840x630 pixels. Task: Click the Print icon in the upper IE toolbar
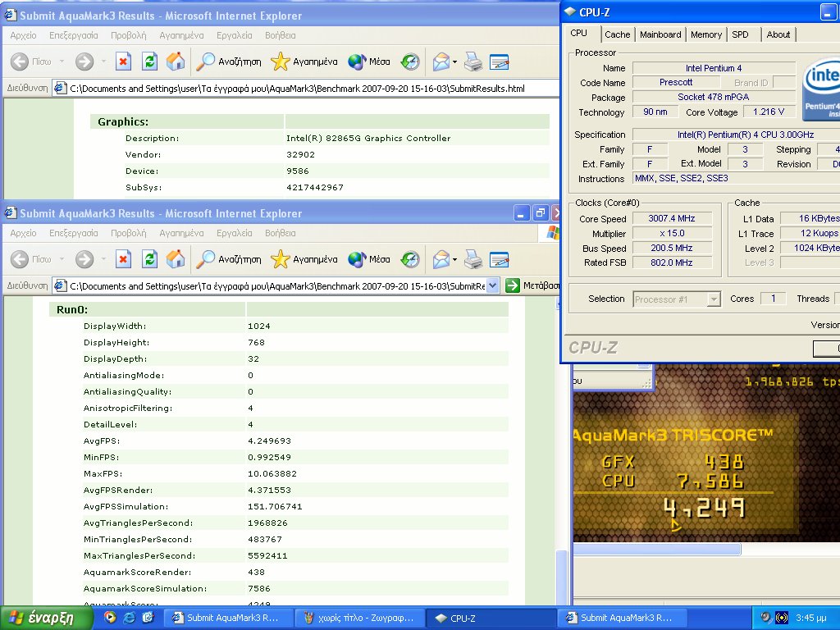tap(473, 62)
